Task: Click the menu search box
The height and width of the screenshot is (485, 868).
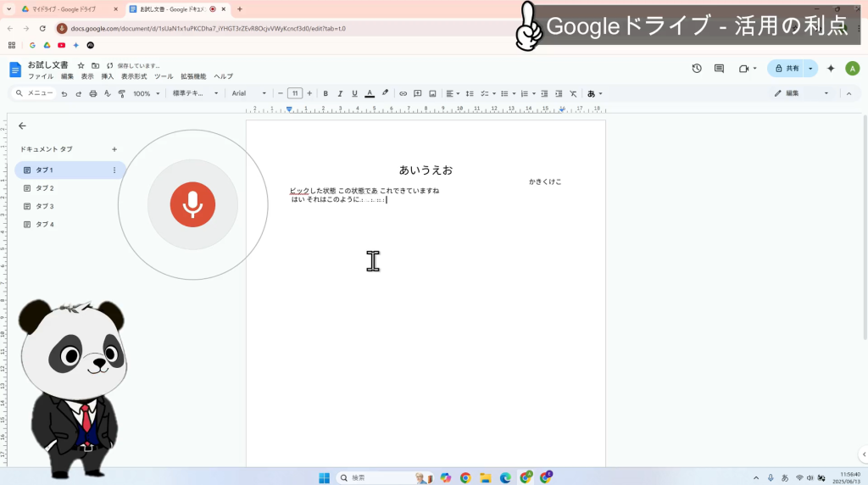Action: click(x=34, y=93)
